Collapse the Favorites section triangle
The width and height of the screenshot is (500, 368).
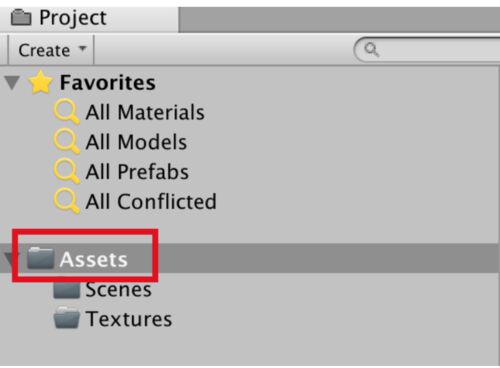(12, 83)
